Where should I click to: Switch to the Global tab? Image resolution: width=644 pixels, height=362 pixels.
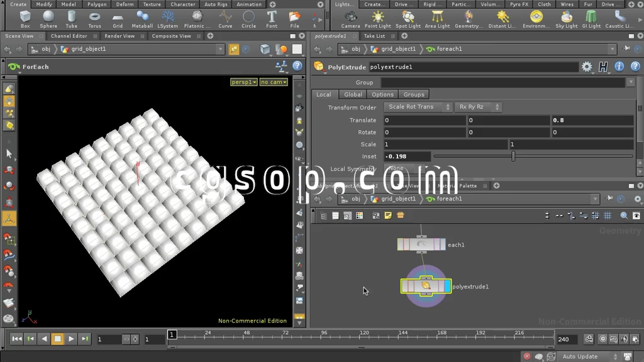tap(353, 94)
